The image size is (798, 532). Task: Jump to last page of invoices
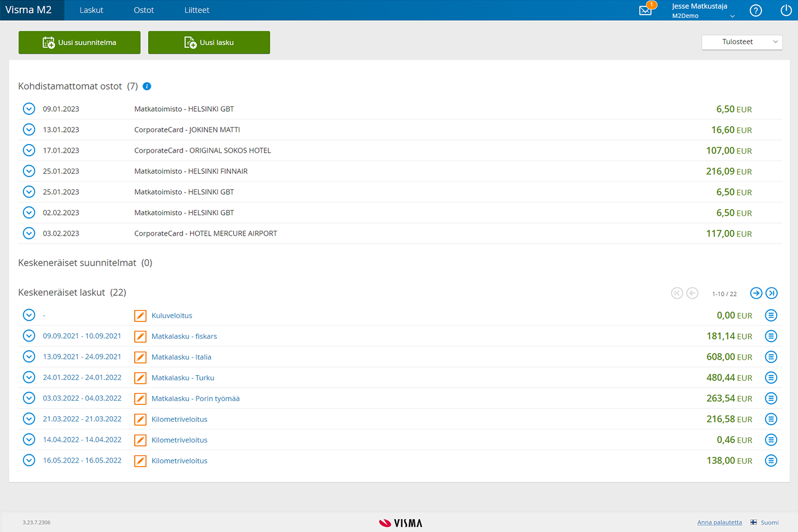point(771,293)
